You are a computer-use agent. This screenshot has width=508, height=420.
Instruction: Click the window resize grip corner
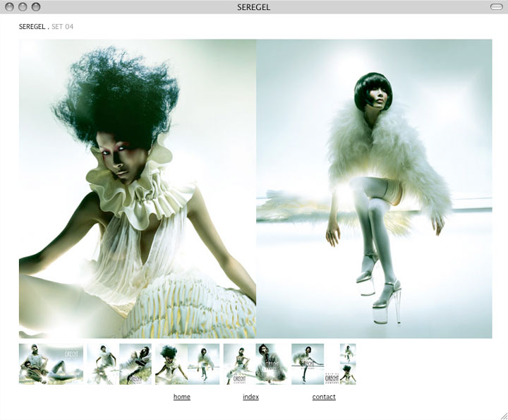coord(502,414)
